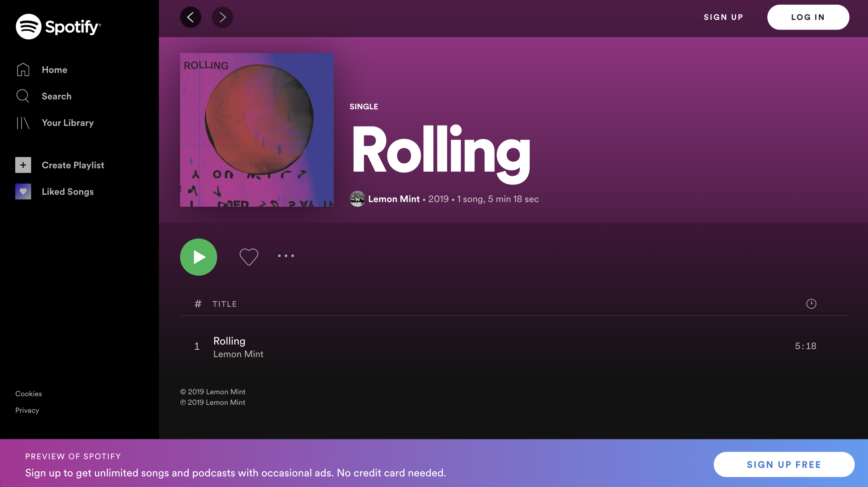
Task: Open the more options ellipsis menu
Action: pos(286,256)
